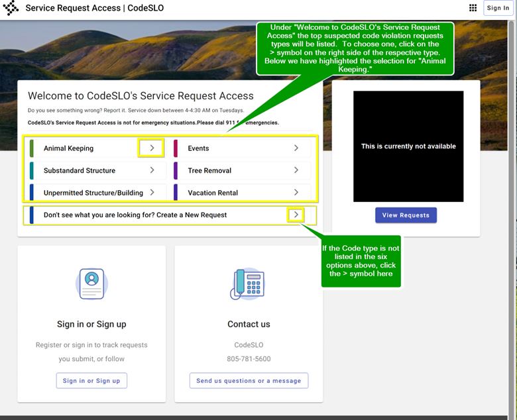
Task: Click Send us questions or a message
Action: click(249, 381)
